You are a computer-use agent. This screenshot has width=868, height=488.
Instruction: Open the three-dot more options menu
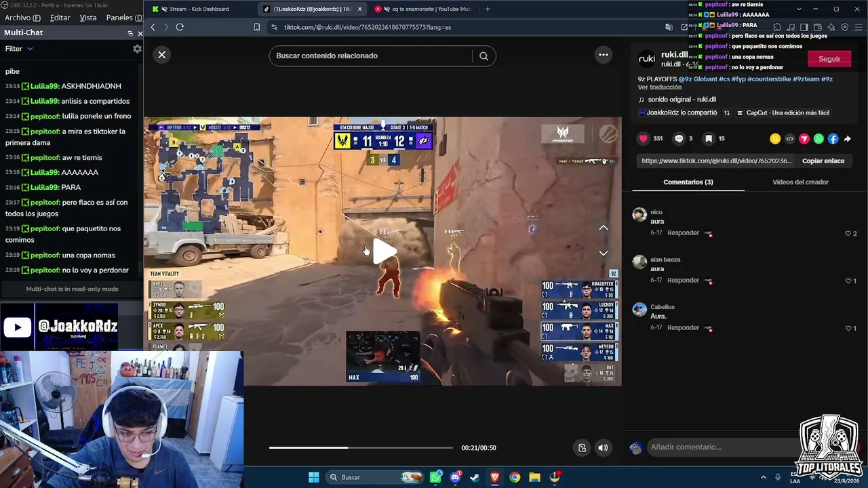click(603, 55)
